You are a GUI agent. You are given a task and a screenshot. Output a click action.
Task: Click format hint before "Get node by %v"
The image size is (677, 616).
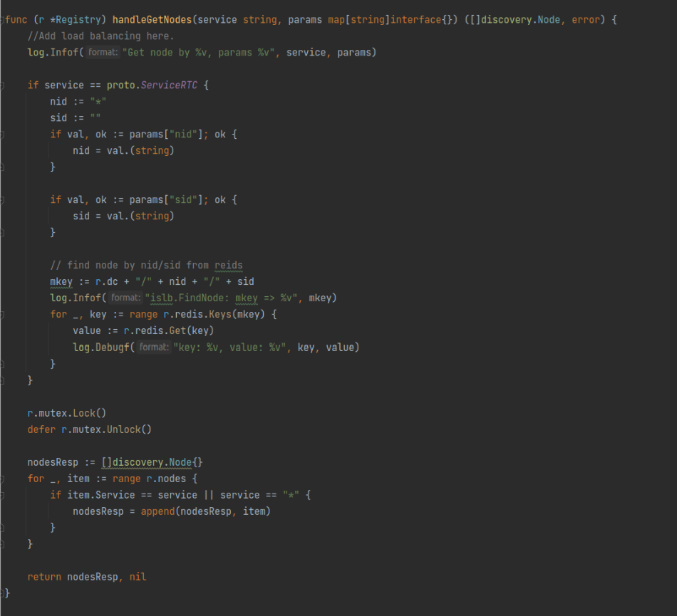tap(103, 53)
